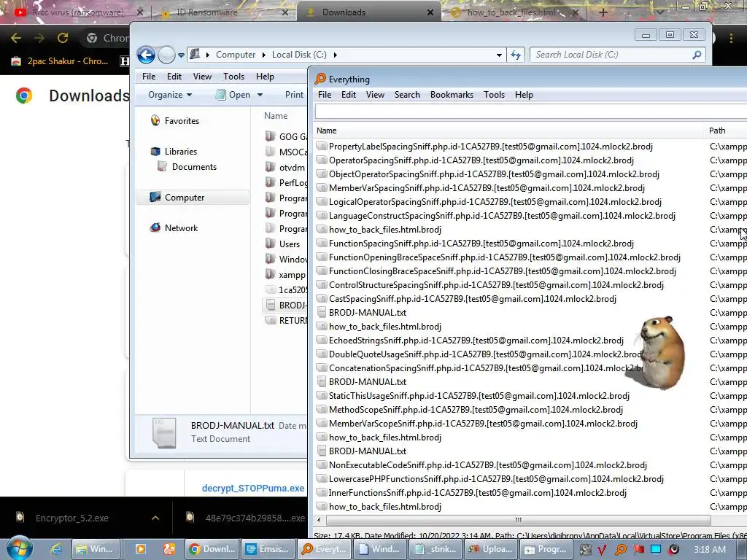Select Favorites in the Explorer navigation pane
Image resolution: width=747 pixels, height=560 pixels.
pos(182,121)
